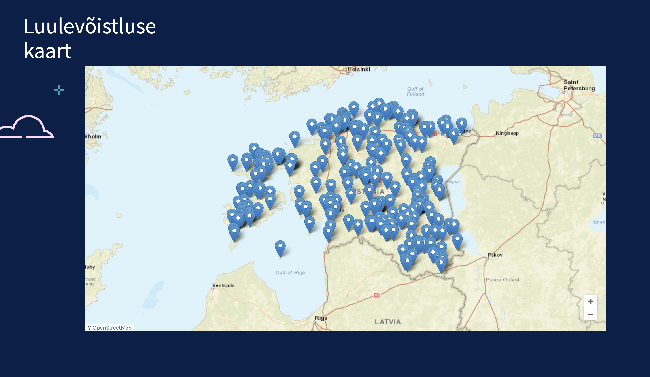650x377 pixels.
Task: Click the westernmost marker on Hiiumaa island
Action: [x=233, y=162]
